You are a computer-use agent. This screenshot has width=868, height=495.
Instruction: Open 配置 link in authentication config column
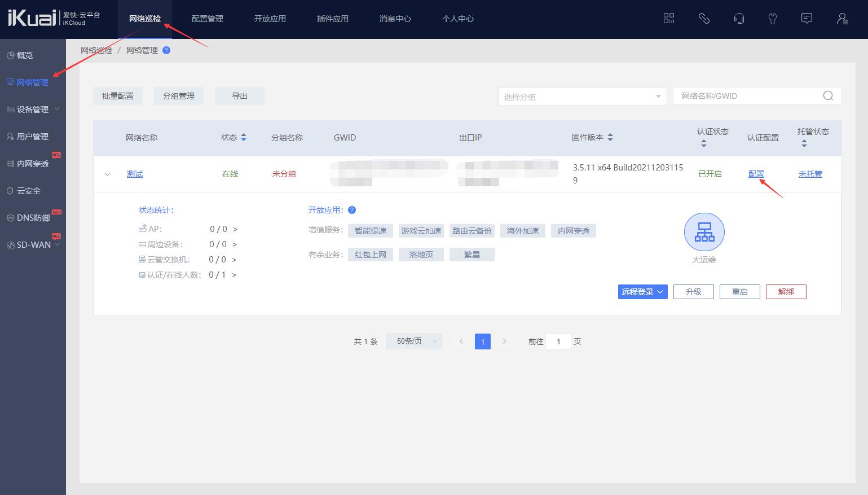tap(756, 174)
